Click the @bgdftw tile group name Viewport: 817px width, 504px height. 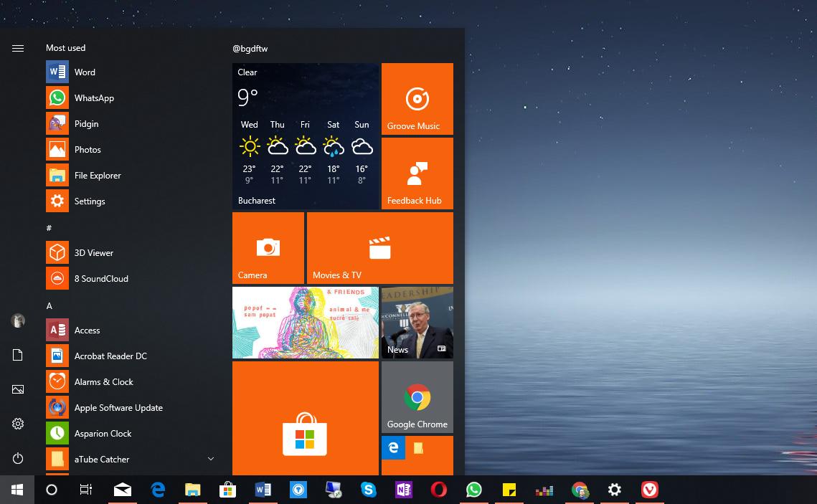tap(250, 49)
